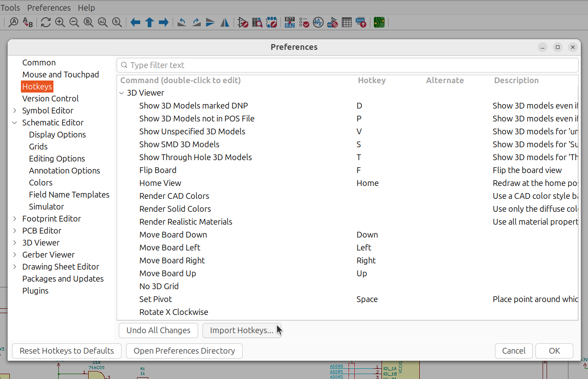Click the Zoom Out magnifier icon
Image resolution: width=588 pixels, height=379 pixels.
[74, 22]
